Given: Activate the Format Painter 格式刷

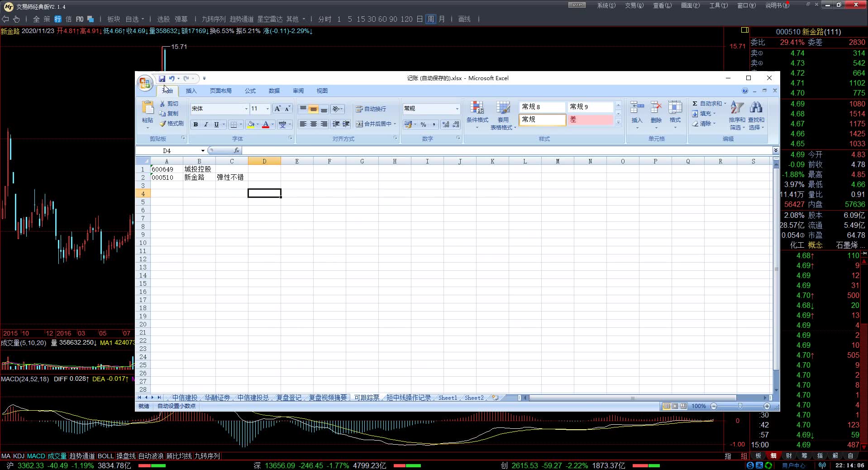Looking at the screenshot, I should click(x=172, y=124).
